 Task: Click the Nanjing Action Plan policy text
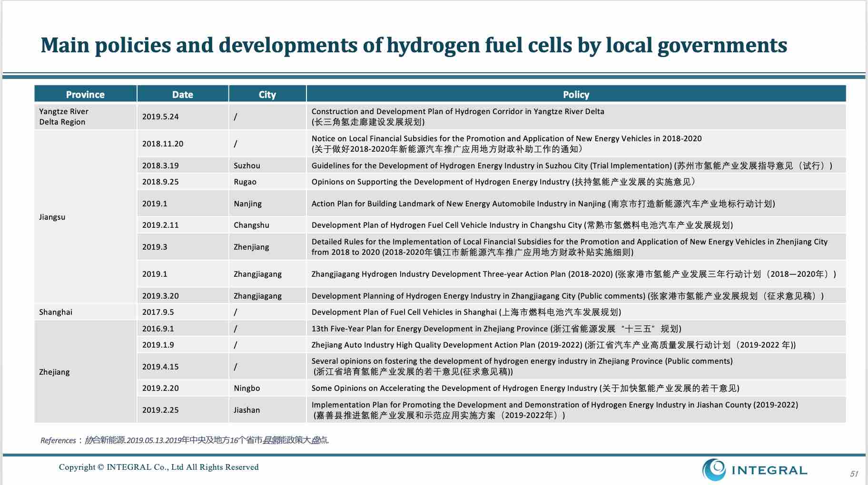543,204
